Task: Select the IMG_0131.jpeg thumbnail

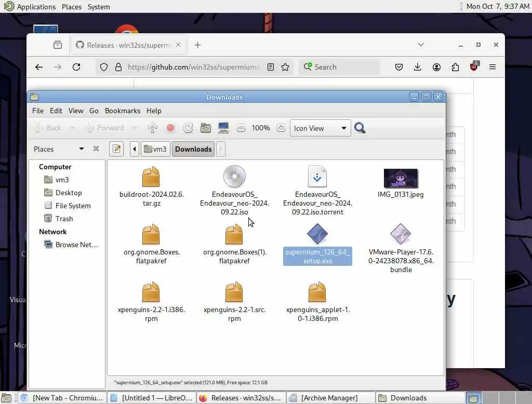Action: click(x=401, y=178)
